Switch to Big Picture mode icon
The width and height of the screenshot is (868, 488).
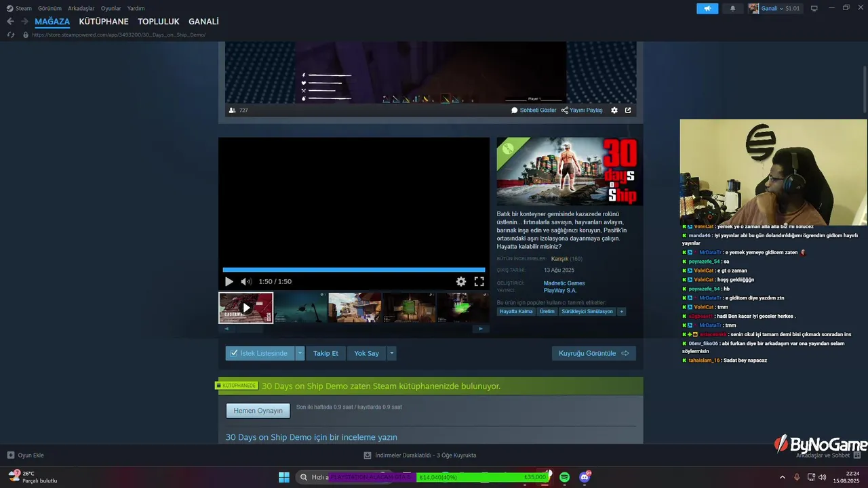(x=814, y=8)
